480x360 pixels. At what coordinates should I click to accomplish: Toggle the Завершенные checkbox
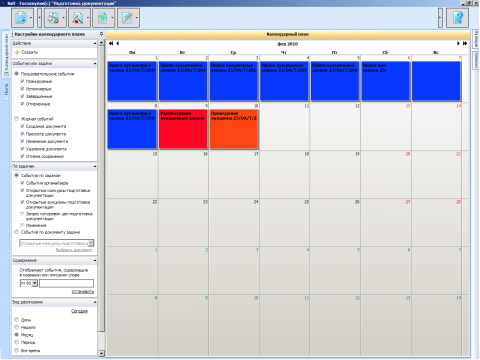click(22, 96)
